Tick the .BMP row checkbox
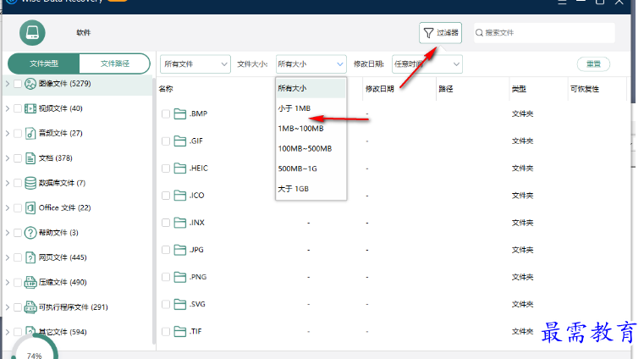This screenshot has width=644, height=359. click(166, 113)
